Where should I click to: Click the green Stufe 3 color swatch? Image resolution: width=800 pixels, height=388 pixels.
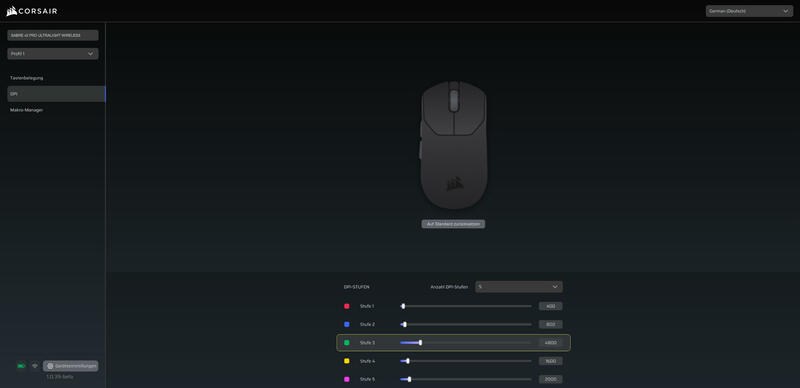coord(347,343)
